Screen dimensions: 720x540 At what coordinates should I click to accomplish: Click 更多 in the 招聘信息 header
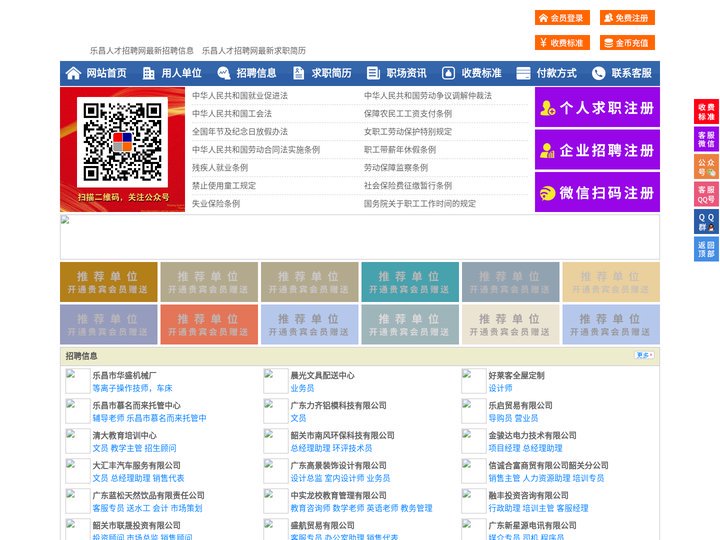coord(644,355)
